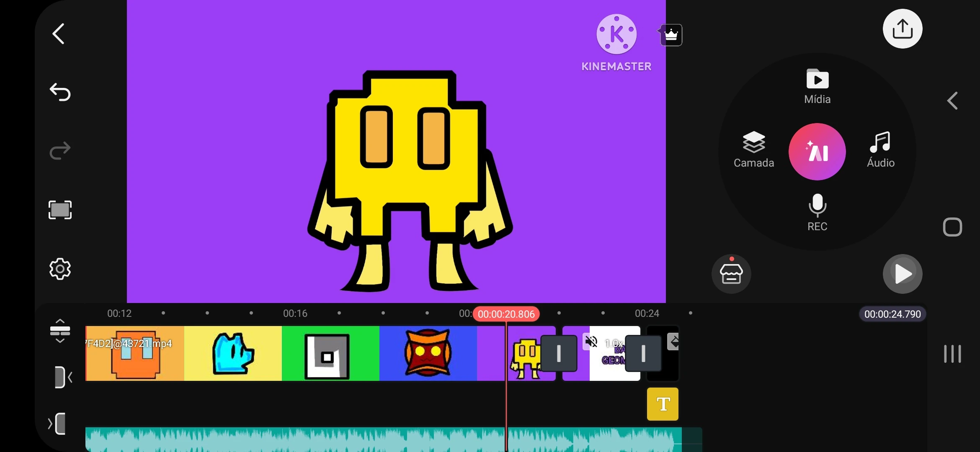Tap the capture frame icon
The image size is (980, 452).
[x=60, y=210]
